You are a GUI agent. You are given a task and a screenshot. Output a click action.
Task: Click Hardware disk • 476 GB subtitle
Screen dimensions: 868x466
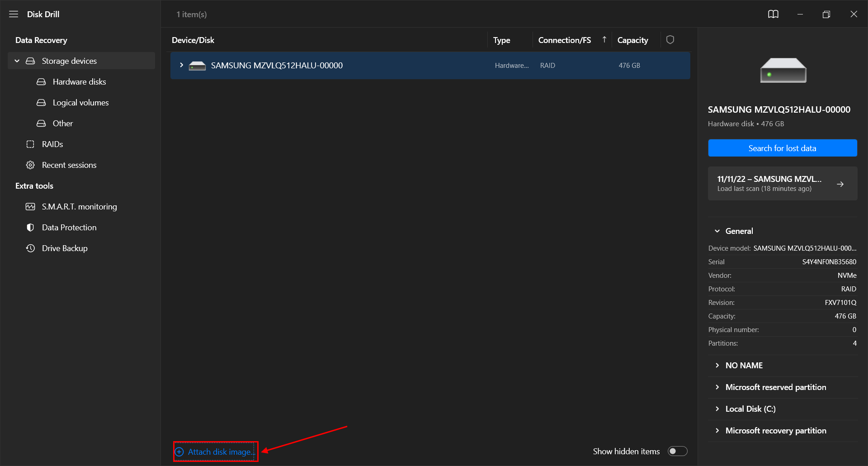746,124
